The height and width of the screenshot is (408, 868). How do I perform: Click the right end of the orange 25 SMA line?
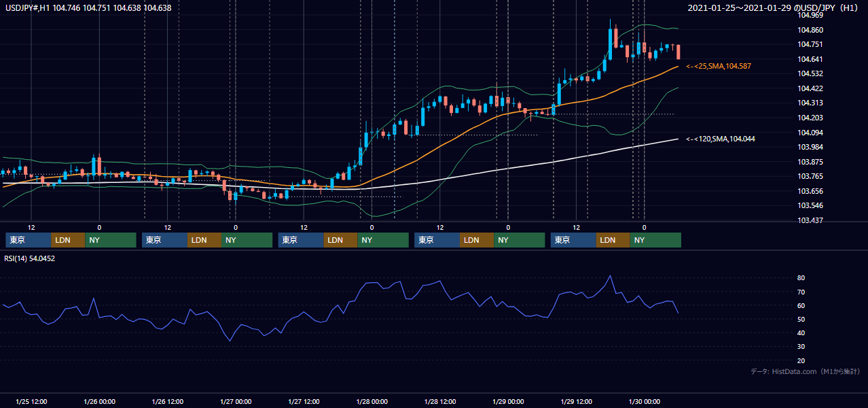(677, 67)
